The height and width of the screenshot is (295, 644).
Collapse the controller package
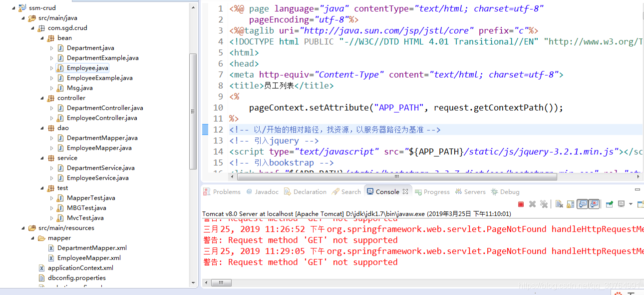pyautogui.click(x=42, y=98)
